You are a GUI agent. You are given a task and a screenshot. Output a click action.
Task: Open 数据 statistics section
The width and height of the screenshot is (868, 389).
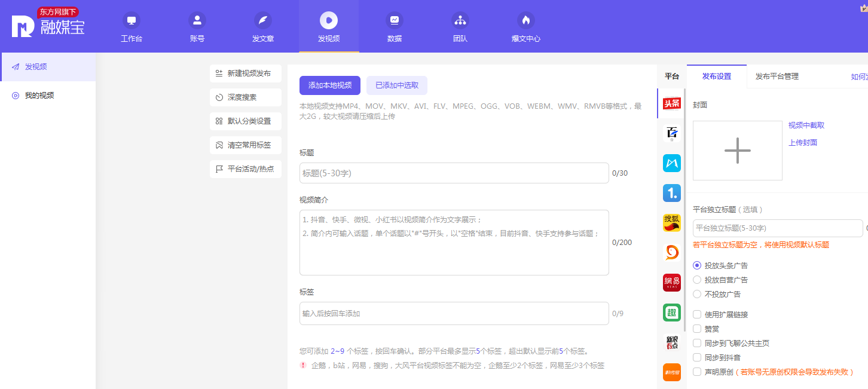(x=395, y=27)
